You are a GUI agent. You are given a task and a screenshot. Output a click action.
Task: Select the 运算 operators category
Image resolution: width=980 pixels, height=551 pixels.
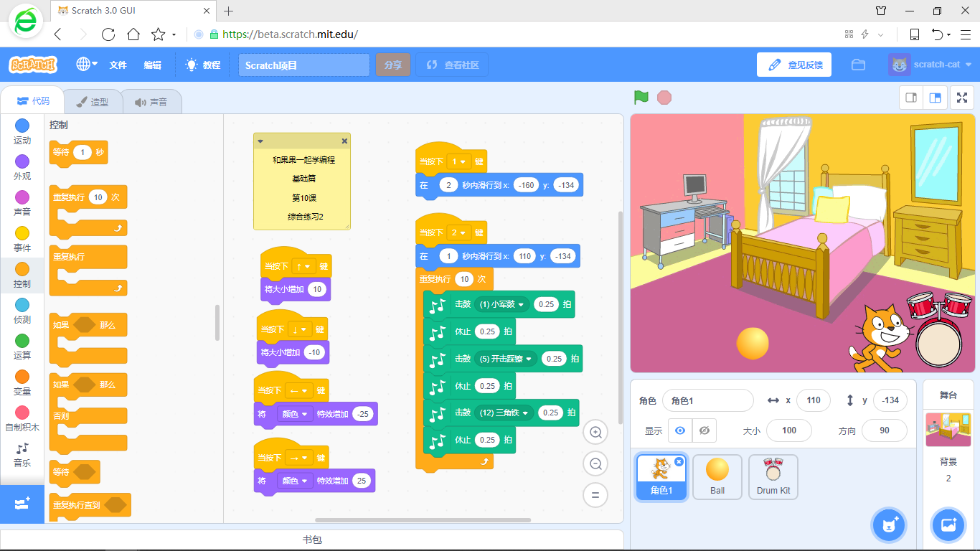point(22,347)
